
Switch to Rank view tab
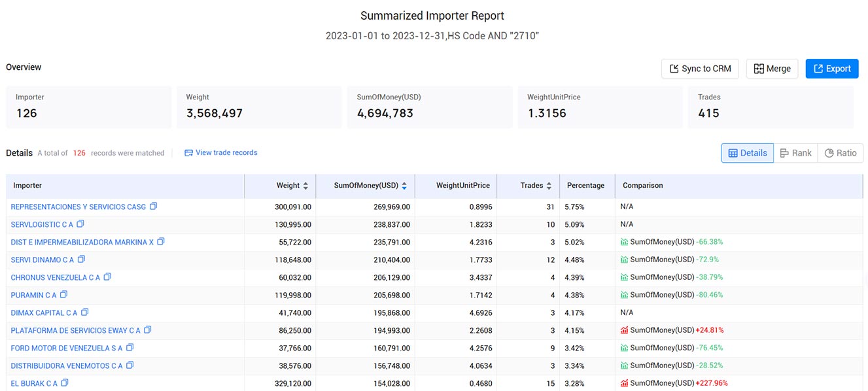795,153
